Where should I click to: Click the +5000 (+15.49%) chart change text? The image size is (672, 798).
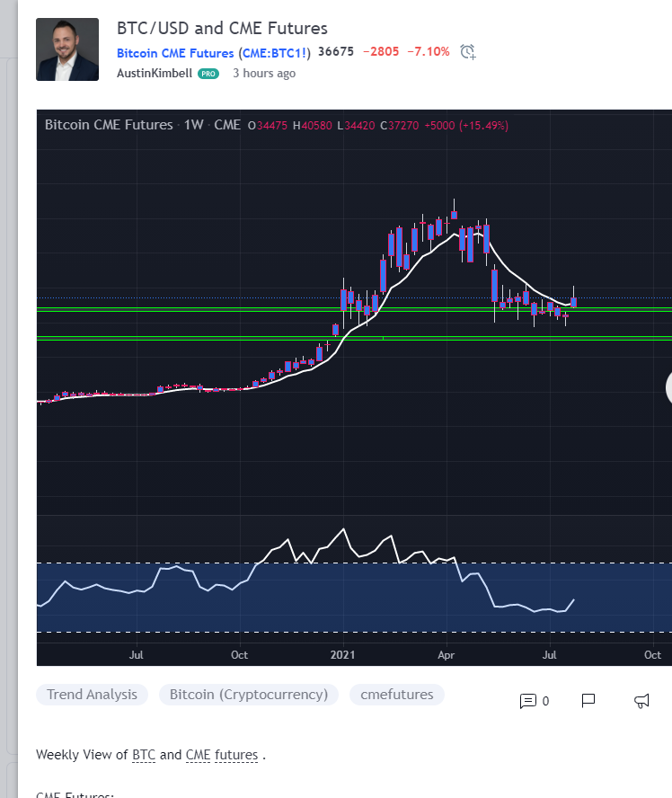[x=466, y=125]
